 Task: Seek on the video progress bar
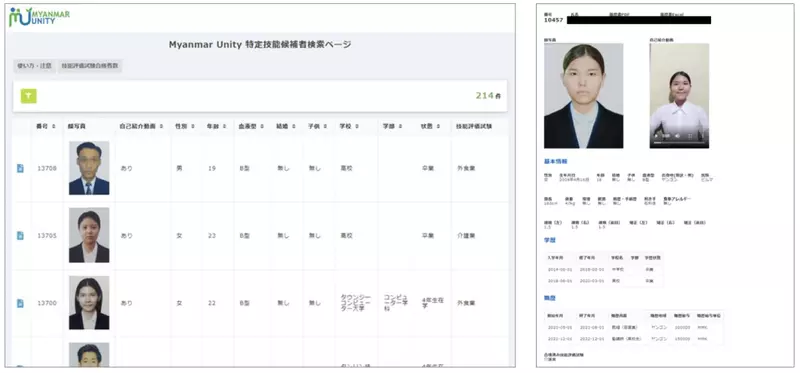pyautogui.click(x=679, y=143)
